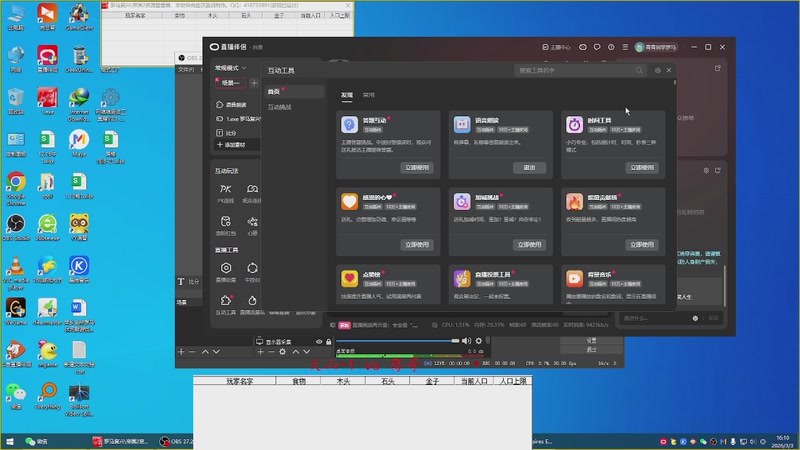
Task: Open the orange play-button background music icon
Action: click(574, 279)
